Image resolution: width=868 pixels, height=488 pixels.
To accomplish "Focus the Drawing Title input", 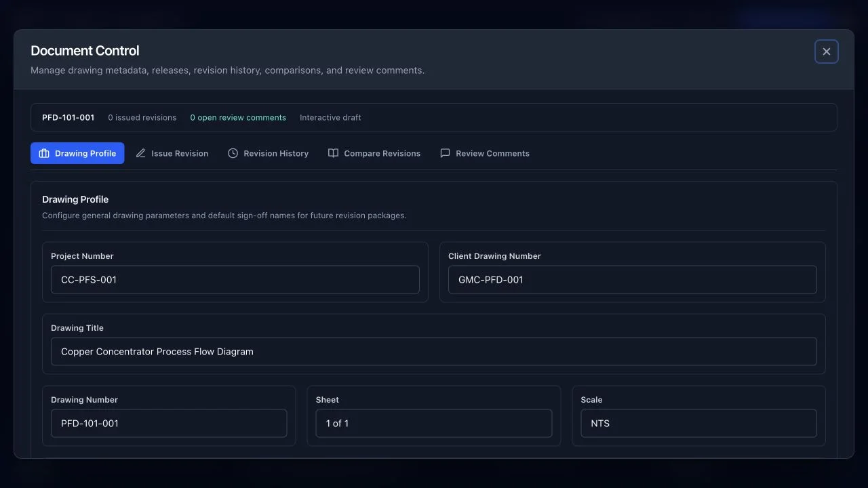I will [x=434, y=351].
